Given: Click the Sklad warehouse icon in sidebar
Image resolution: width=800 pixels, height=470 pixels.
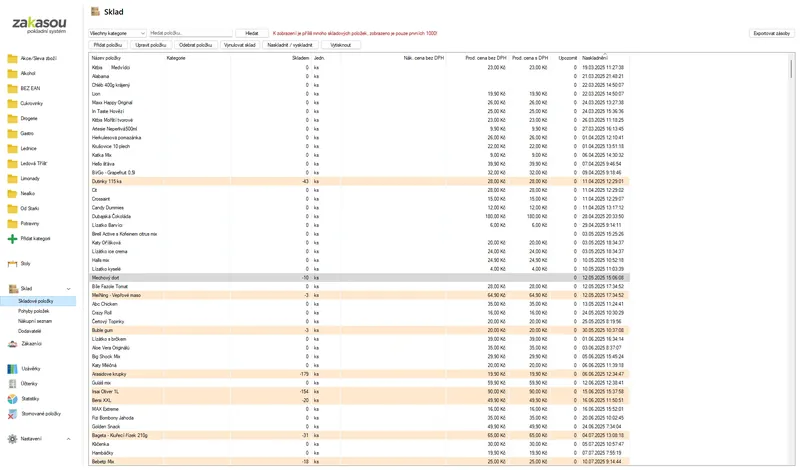Looking at the screenshot, I should pyautogui.click(x=13, y=289).
